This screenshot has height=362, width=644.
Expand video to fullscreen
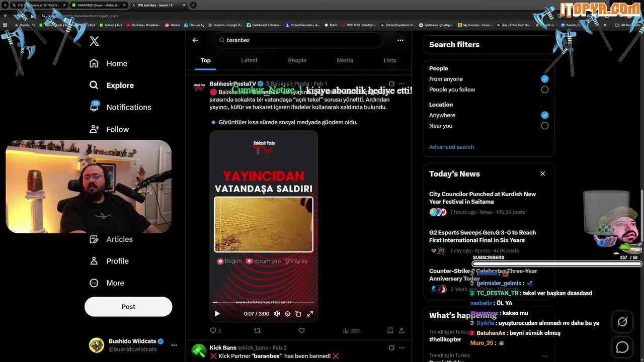click(x=310, y=314)
